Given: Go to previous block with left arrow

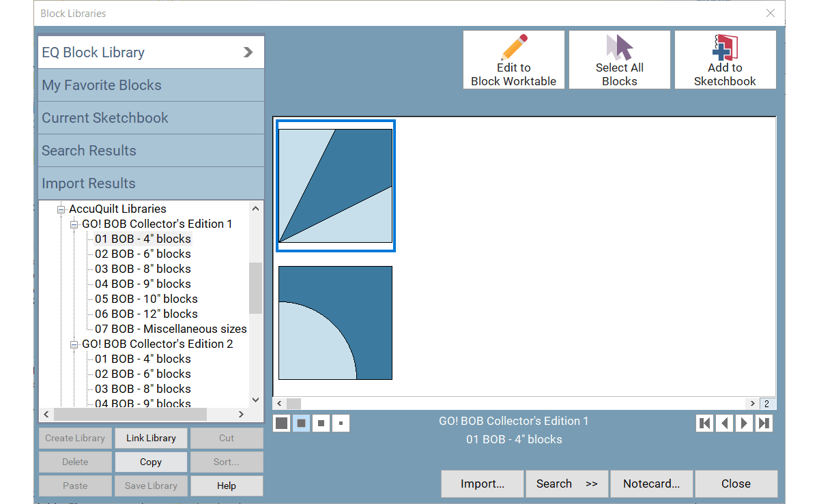Looking at the screenshot, I should 725,424.
